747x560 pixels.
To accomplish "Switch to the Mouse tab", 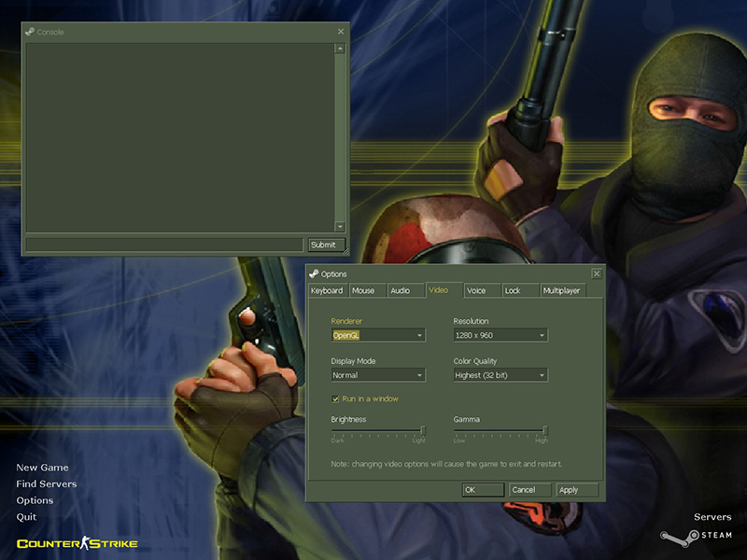I will [x=367, y=290].
